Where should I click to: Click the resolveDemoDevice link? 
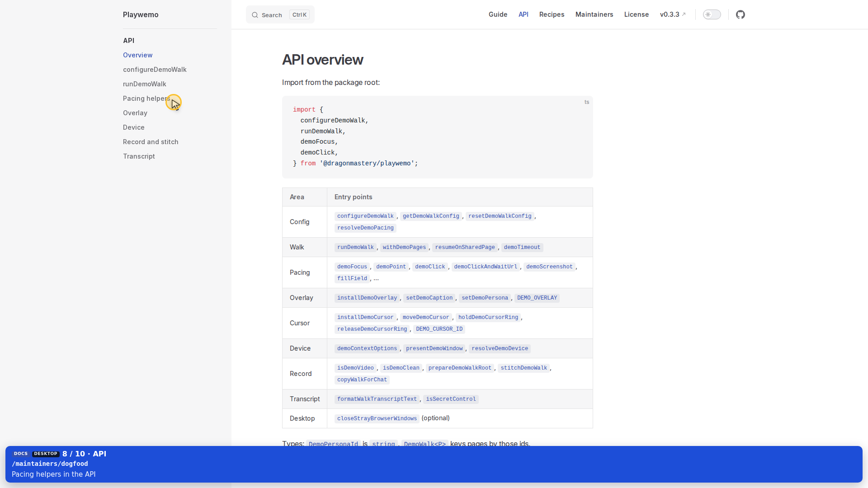500,348
